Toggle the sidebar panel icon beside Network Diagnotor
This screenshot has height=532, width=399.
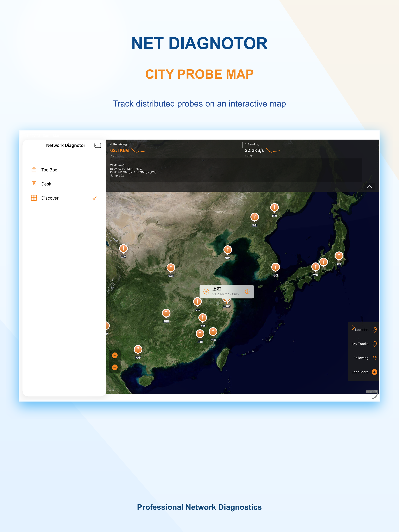click(97, 145)
